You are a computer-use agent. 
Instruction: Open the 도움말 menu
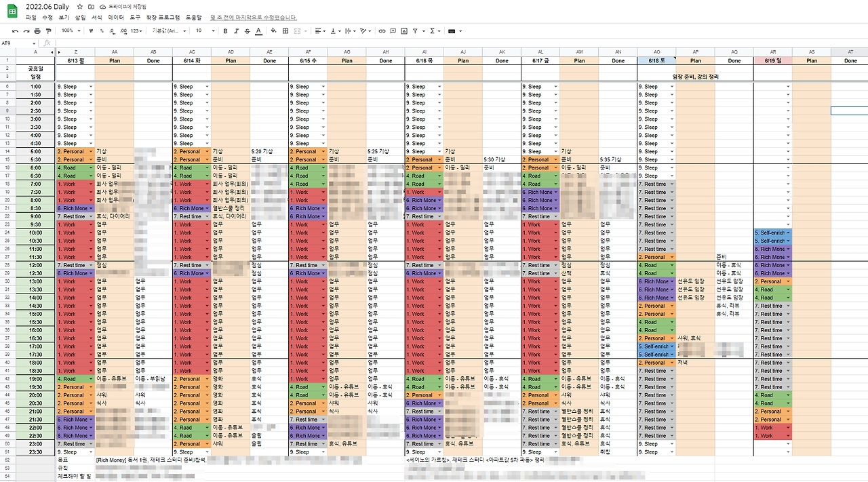pyautogui.click(x=194, y=17)
